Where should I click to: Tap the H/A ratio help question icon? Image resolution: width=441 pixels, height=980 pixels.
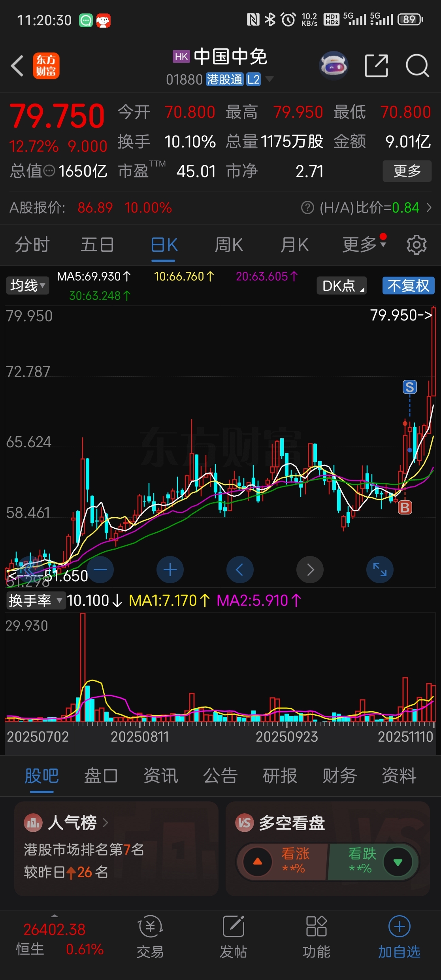307,207
